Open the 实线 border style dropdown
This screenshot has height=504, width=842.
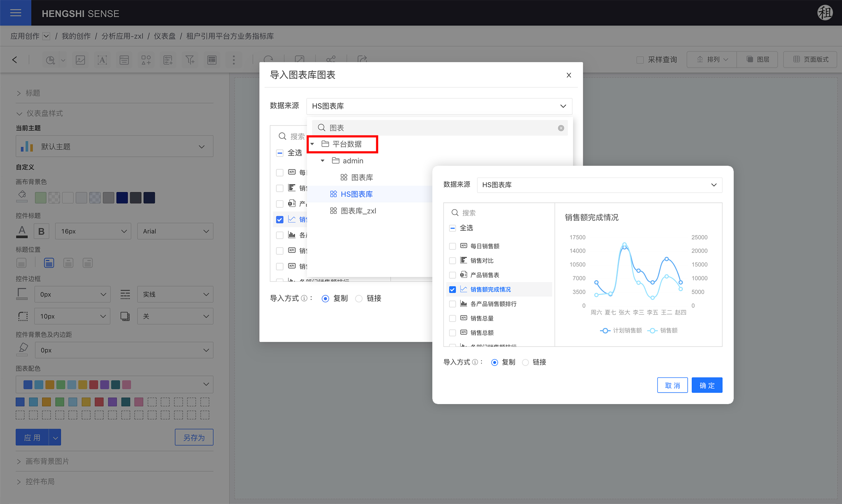pyautogui.click(x=175, y=294)
